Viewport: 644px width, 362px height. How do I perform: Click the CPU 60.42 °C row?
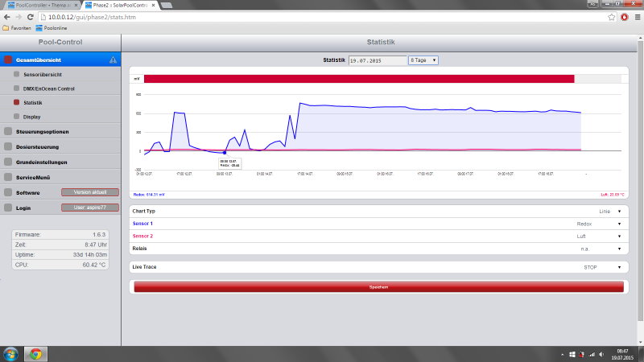click(x=60, y=265)
